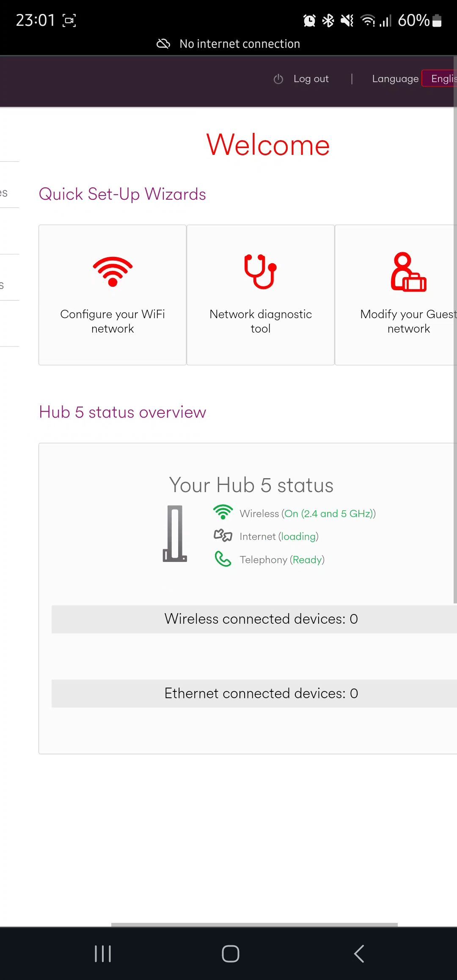Screen dimensions: 457x980
Task: Tap Android home button
Action: 231,954
